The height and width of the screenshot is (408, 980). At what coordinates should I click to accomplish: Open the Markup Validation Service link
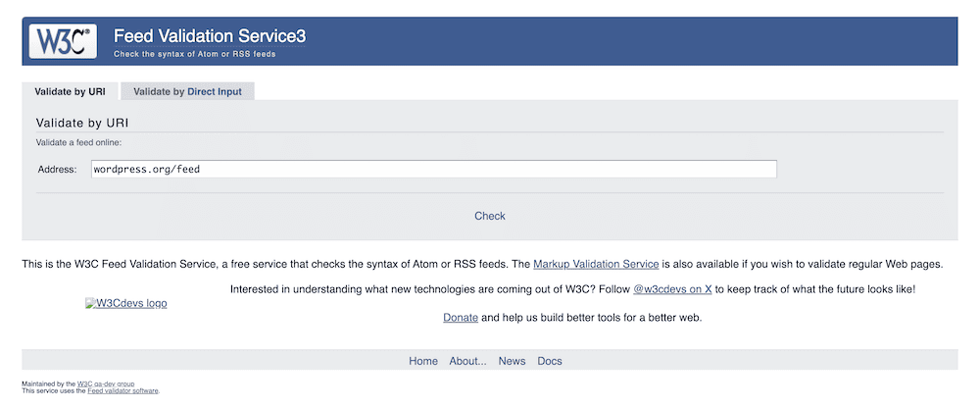tap(596, 265)
